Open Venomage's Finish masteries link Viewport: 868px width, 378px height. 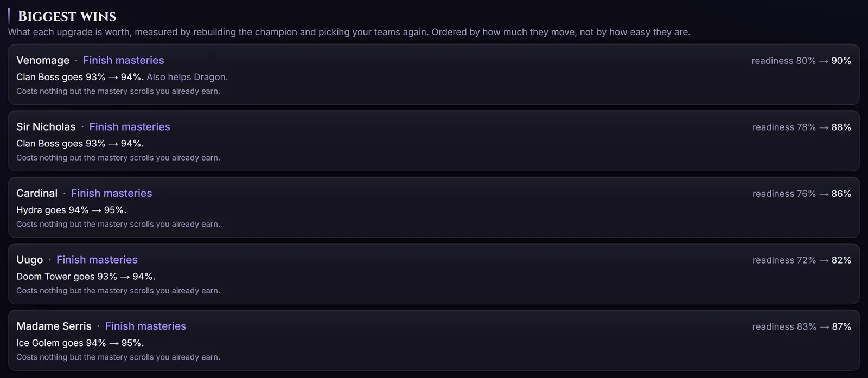pyautogui.click(x=123, y=60)
